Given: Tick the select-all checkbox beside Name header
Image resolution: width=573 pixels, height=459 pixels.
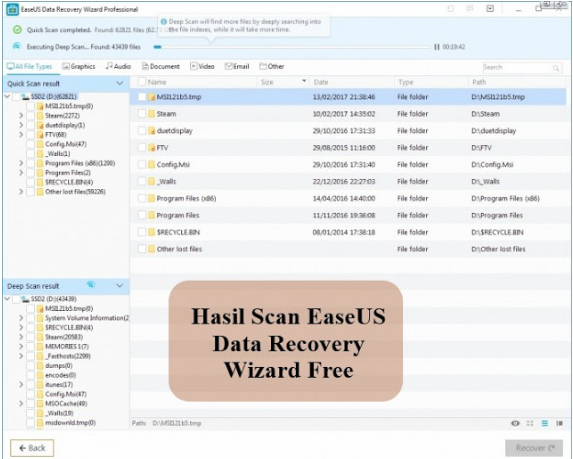Looking at the screenshot, I should [x=142, y=82].
